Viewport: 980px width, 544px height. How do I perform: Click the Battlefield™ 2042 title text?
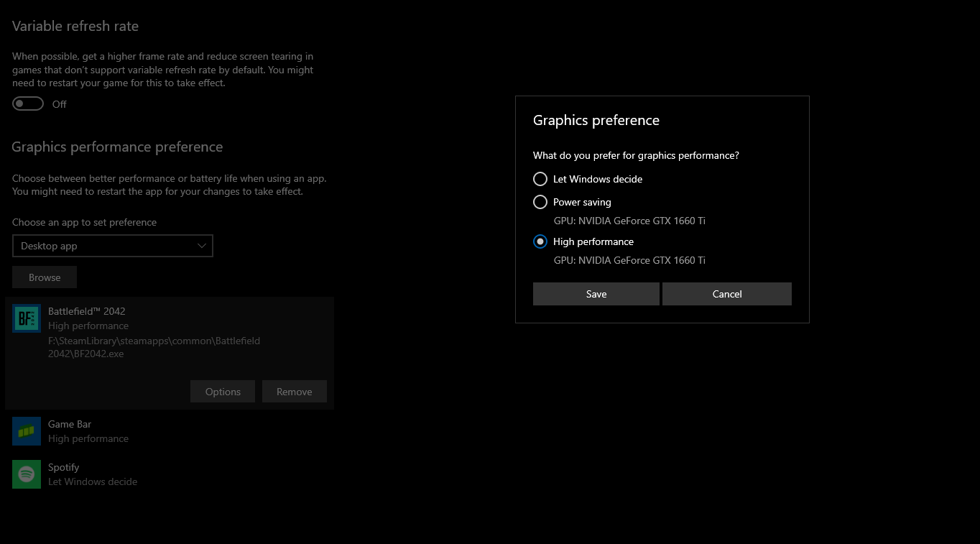click(x=87, y=311)
